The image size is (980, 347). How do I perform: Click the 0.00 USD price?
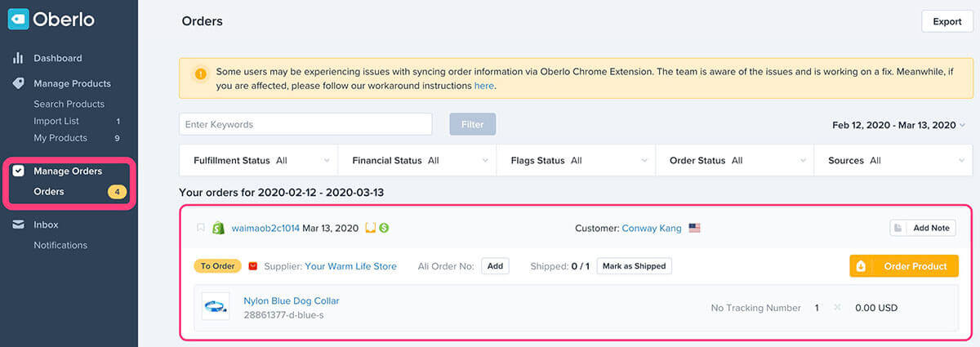pos(876,308)
